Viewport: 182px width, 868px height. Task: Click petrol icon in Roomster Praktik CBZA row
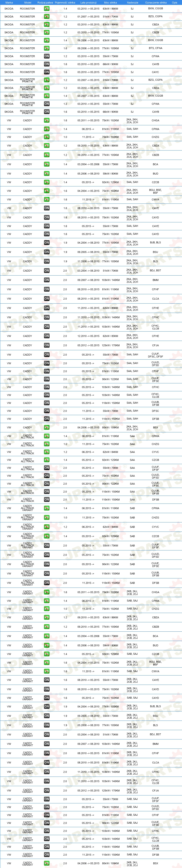[47, 88]
